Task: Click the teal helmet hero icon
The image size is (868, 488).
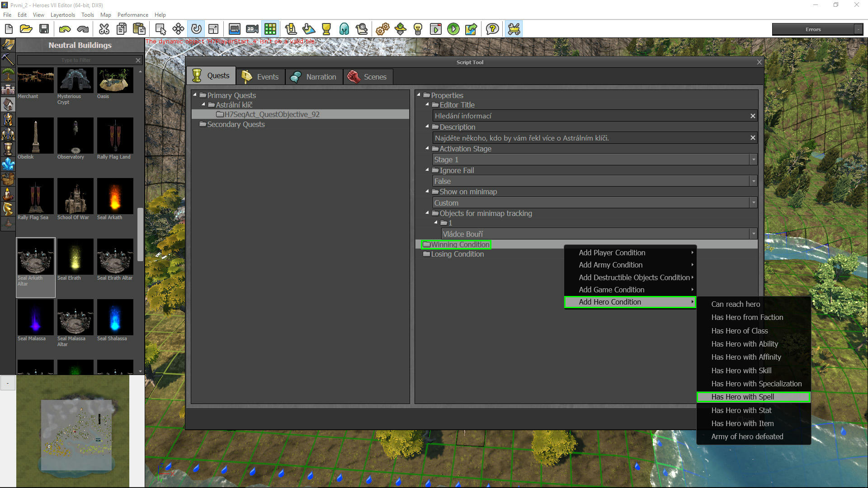Action: tap(344, 29)
